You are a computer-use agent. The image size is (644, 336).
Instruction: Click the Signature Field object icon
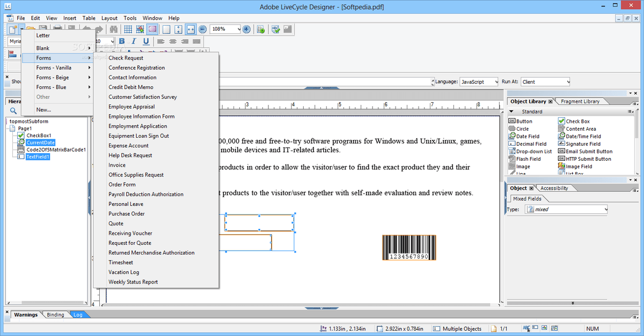[583, 144]
